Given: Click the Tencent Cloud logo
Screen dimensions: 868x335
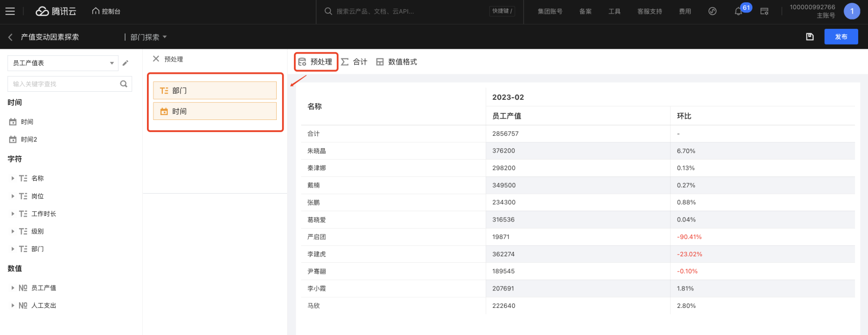Looking at the screenshot, I should point(56,11).
